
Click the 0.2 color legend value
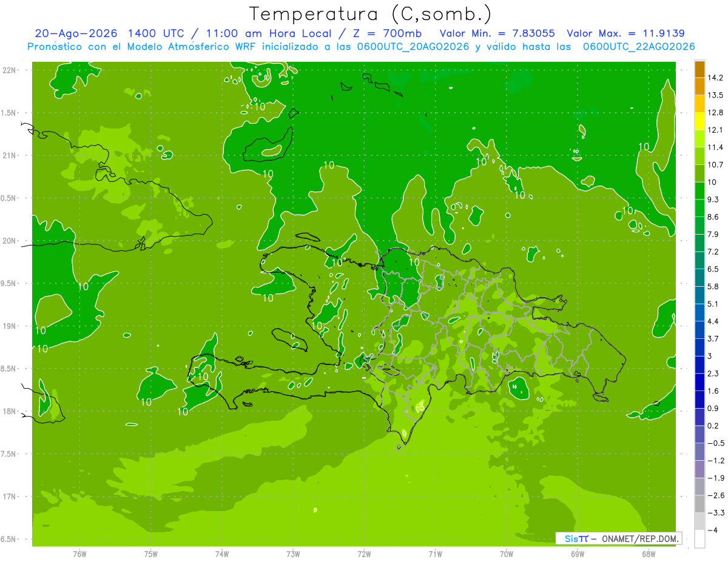713,426
